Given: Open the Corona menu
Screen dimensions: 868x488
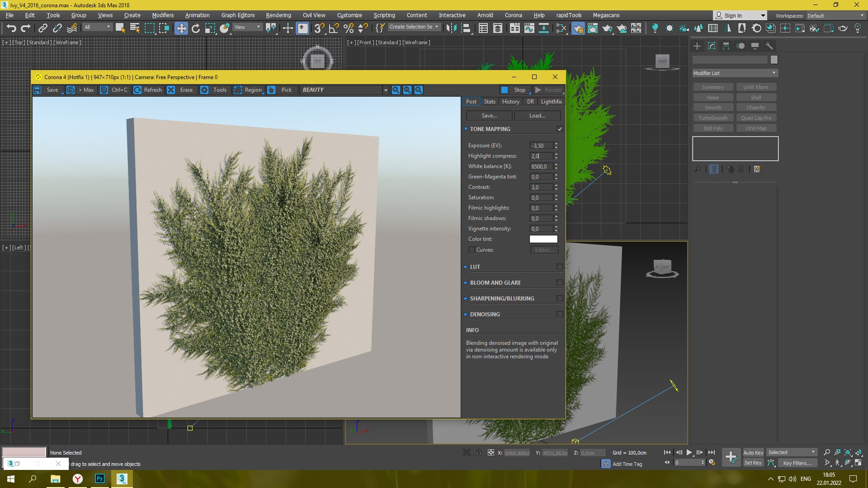Looking at the screenshot, I should click(513, 15).
